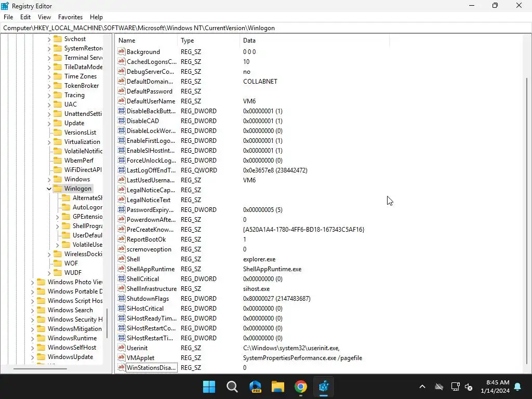Click the folder icon beside Svchost
The image size is (532, 399).
pos(58,38)
